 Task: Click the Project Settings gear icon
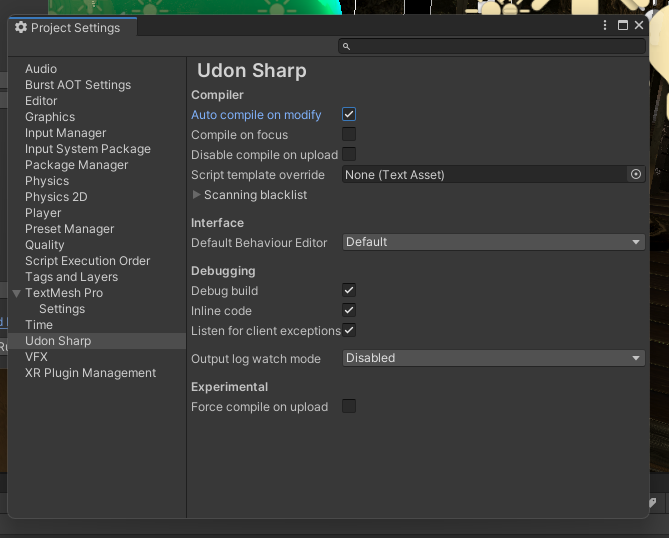(x=20, y=27)
